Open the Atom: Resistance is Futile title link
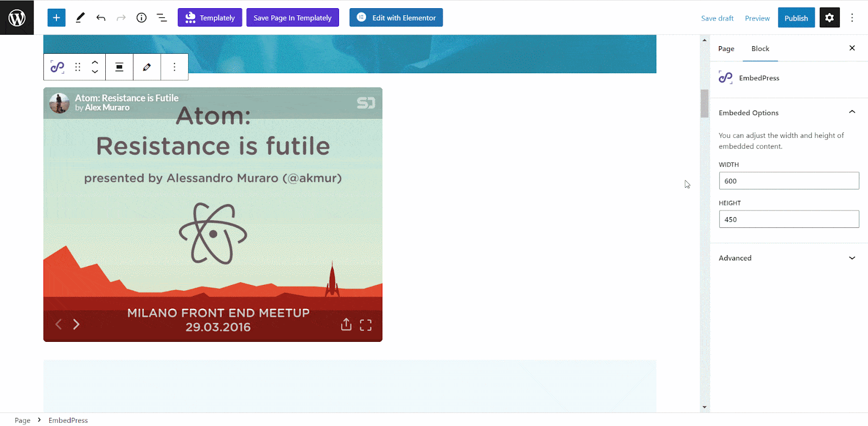The height and width of the screenshot is (426, 868). 126,98
